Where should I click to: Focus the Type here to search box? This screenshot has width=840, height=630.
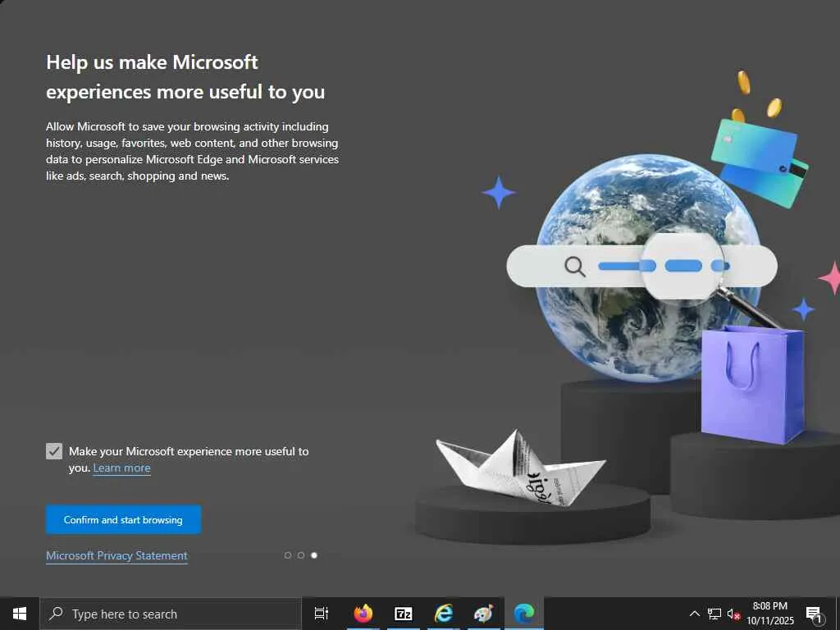coord(171,614)
